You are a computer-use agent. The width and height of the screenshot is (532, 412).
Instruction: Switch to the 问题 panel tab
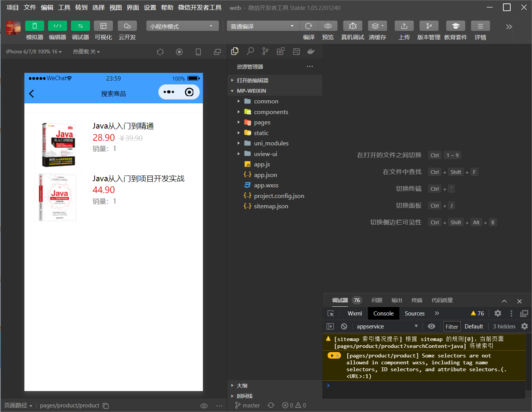click(377, 300)
